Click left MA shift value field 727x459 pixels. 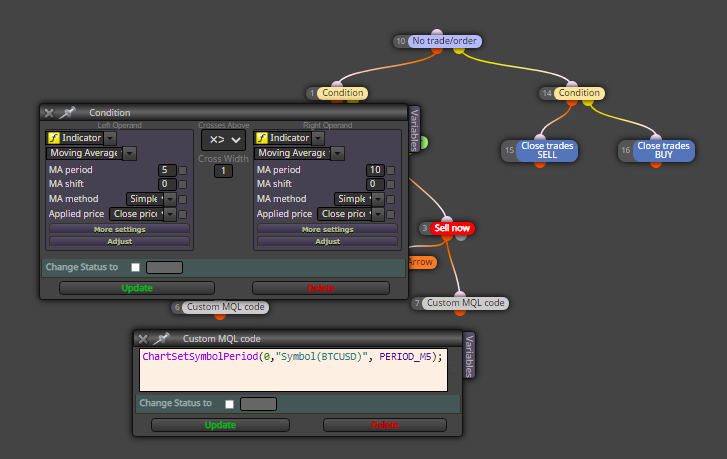pos(167,184)
